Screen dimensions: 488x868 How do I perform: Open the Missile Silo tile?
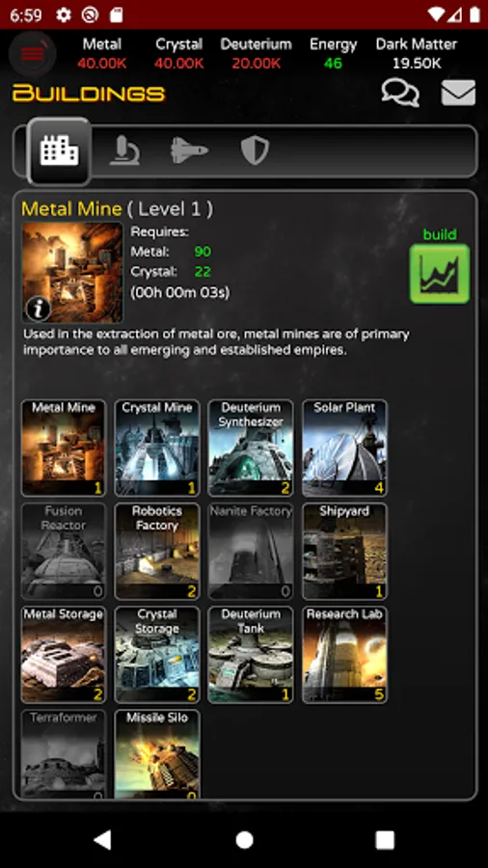[157, 754]
